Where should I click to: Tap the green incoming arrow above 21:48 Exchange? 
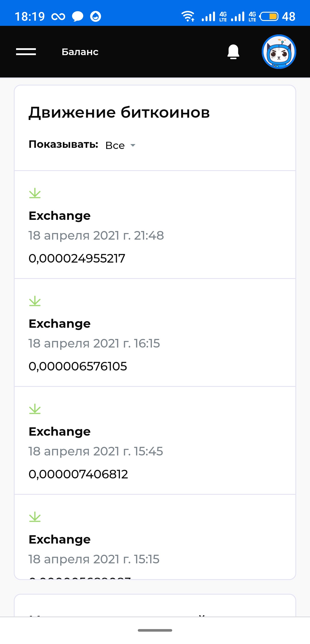coord(35,193)
